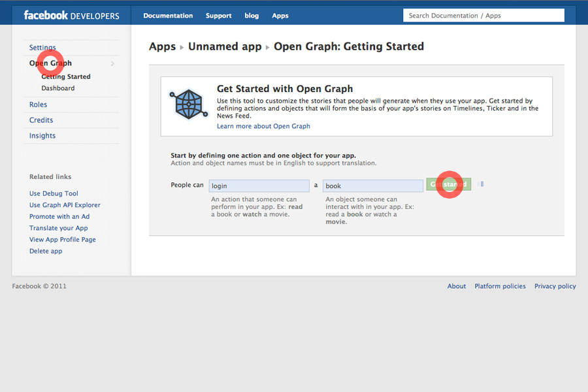Open the Support menu item
Image resolution: width=588 pixels, height=392 pixels.
(x=218, y=16)
